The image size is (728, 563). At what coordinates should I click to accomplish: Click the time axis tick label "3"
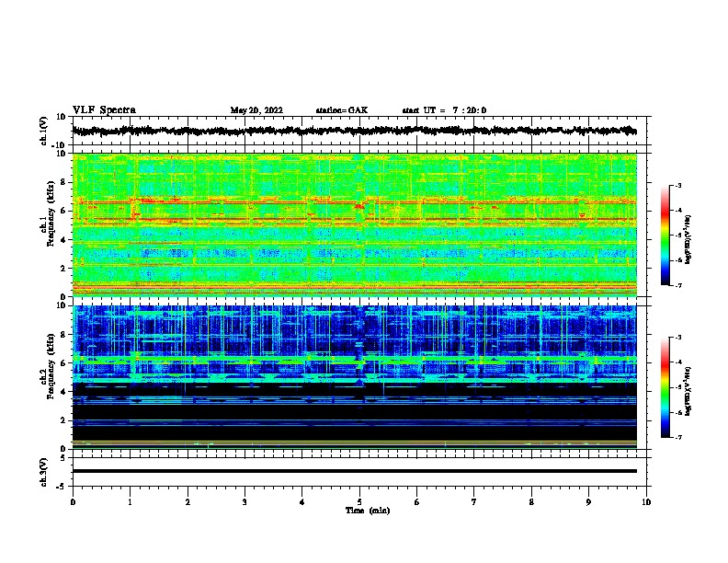(245, 502)
